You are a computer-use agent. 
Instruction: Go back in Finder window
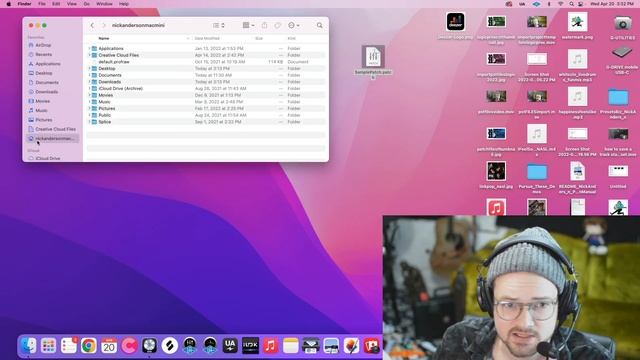click(x=92, y=25)
